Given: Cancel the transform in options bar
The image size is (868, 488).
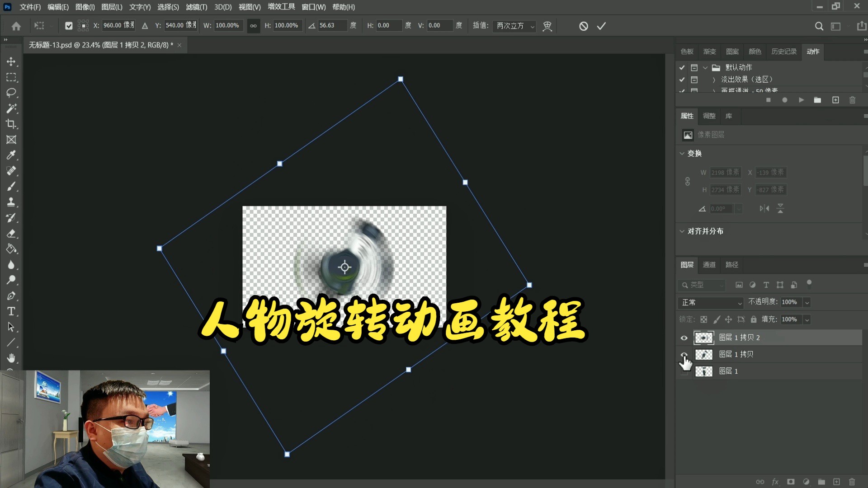Looking at the screenshot, I should [x=584, y=26].
